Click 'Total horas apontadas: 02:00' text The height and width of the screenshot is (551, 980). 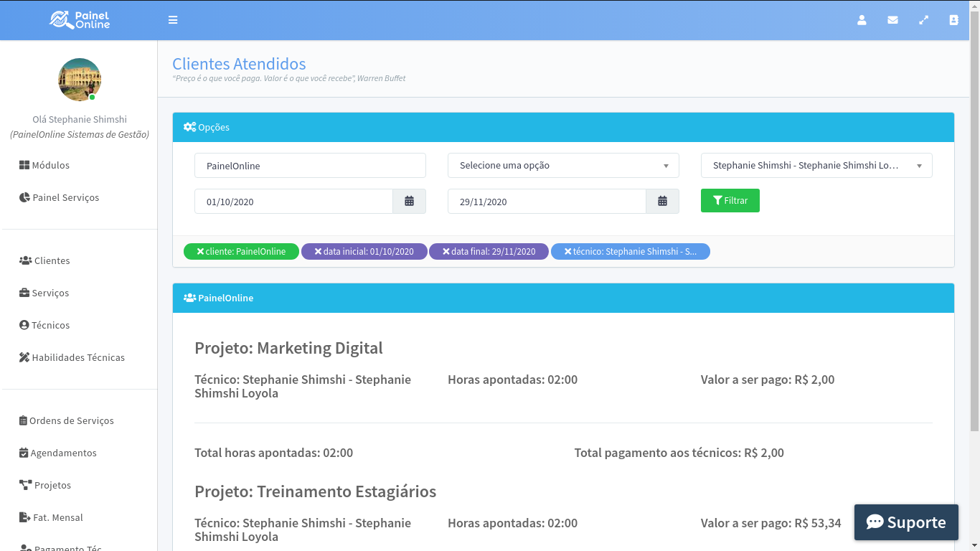[x=273, y=453]
